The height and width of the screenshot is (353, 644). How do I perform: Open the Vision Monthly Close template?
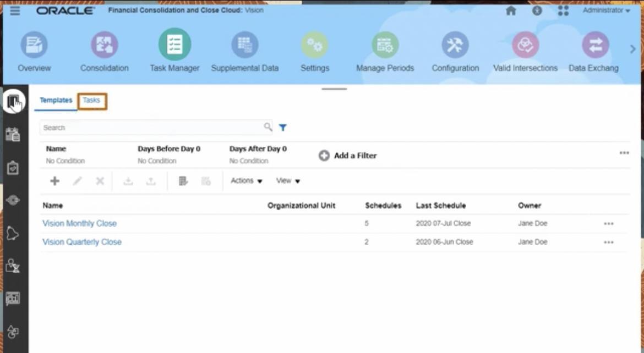(80, 223)
